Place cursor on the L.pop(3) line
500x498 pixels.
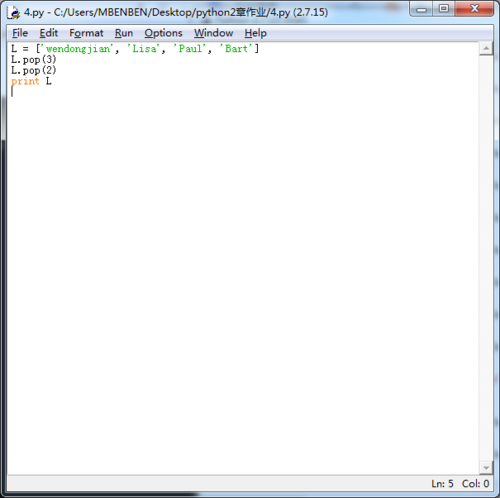point(34,60)
